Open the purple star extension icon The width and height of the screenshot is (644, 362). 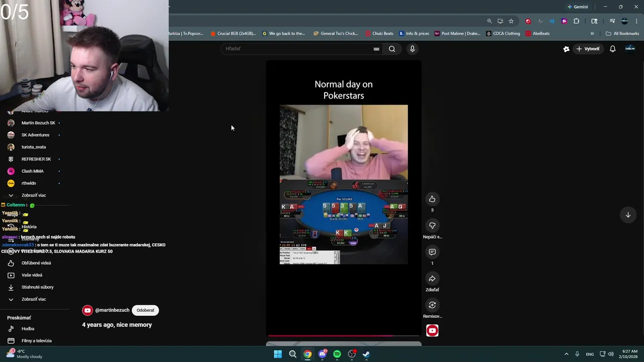click(564, 21)
